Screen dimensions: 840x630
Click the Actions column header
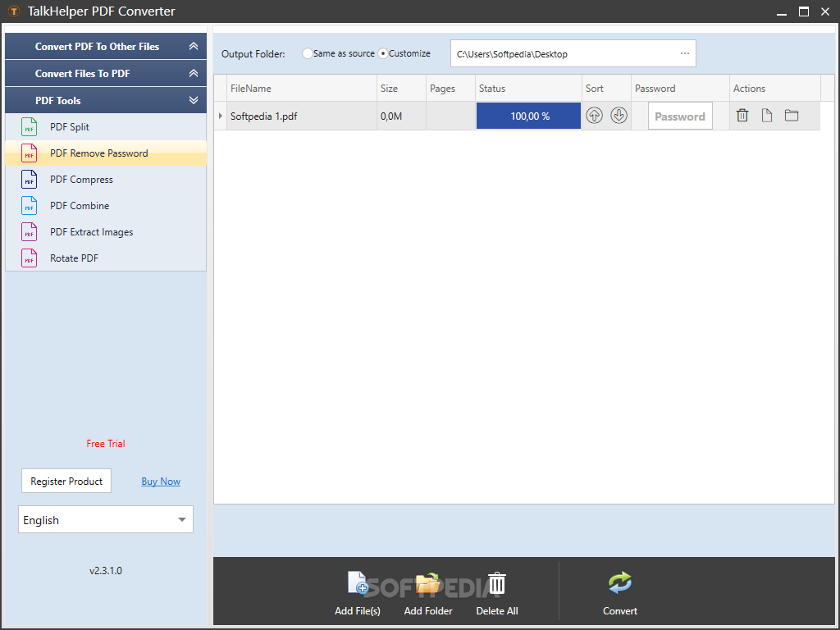(775, 89)
